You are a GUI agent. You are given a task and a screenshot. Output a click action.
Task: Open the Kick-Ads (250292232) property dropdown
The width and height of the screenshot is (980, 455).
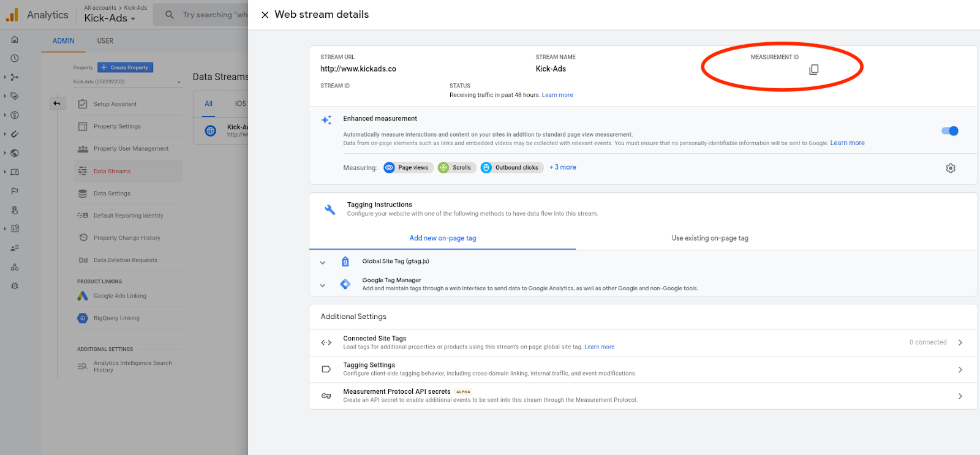tap(127, 81)
